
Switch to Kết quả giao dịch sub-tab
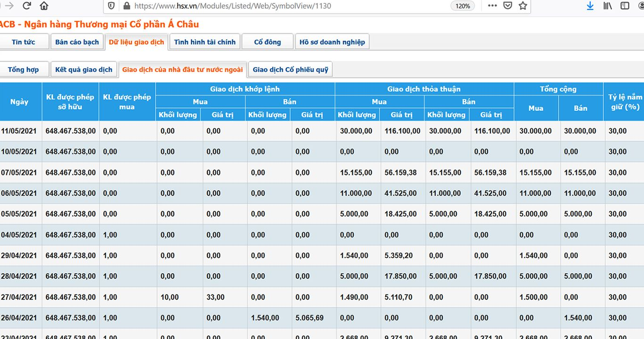(x=84, y=70)
